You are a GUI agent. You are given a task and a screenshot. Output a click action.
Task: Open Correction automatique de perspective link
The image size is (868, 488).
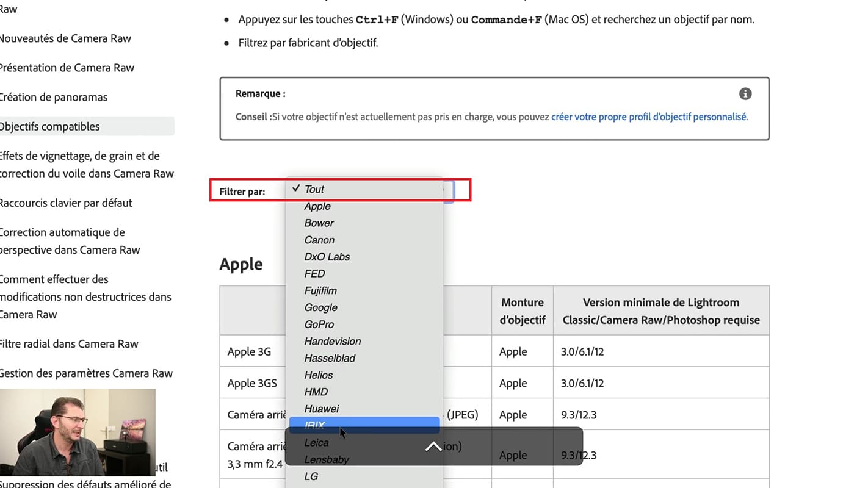coord(70,241)
